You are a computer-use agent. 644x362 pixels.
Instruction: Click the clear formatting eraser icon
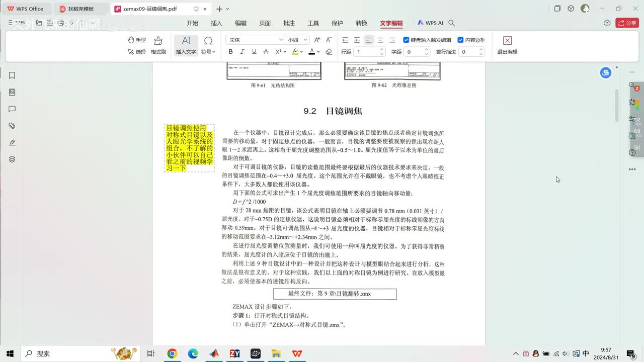pyautogui.click(x=329, y=52)
